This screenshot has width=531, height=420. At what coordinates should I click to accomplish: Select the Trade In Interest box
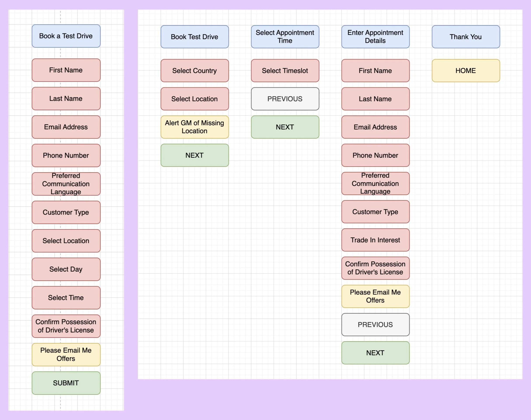pyautogui.click(x=375, y=240)
